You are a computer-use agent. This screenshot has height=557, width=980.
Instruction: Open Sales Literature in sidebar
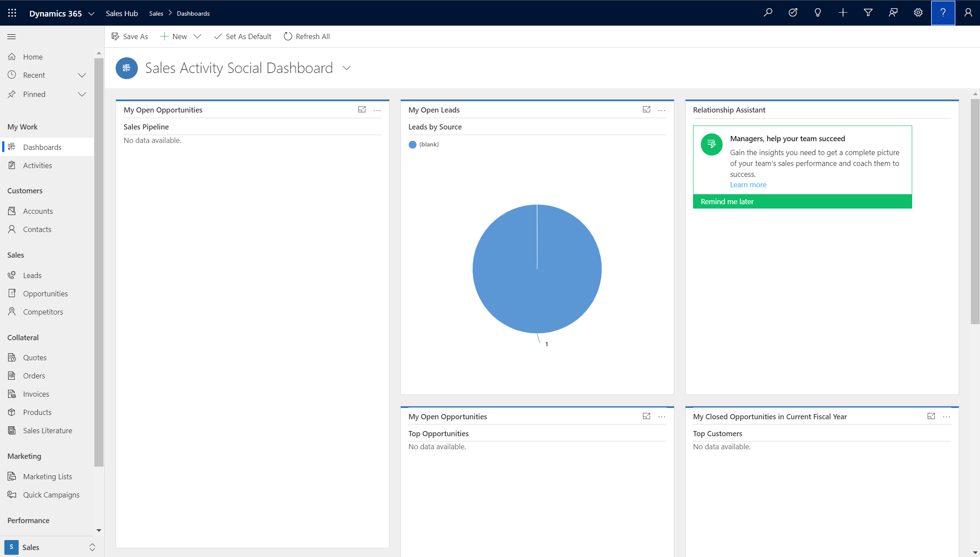click(47, 431)
